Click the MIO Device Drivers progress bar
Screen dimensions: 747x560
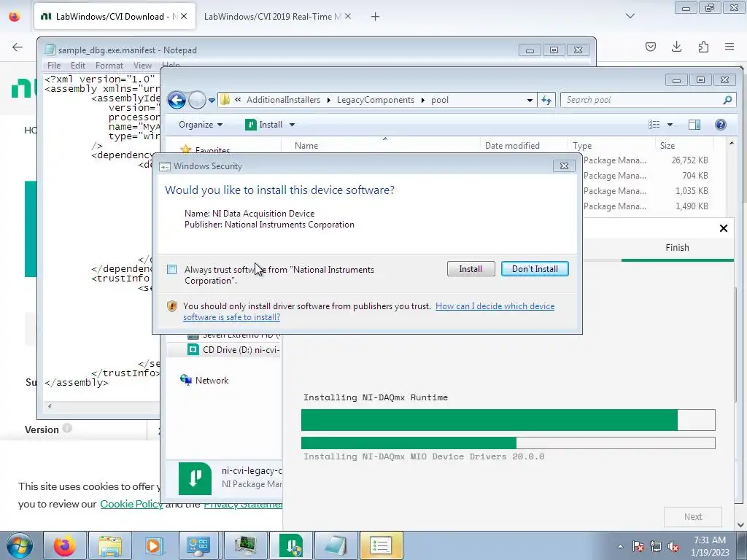tap(508, 443)
